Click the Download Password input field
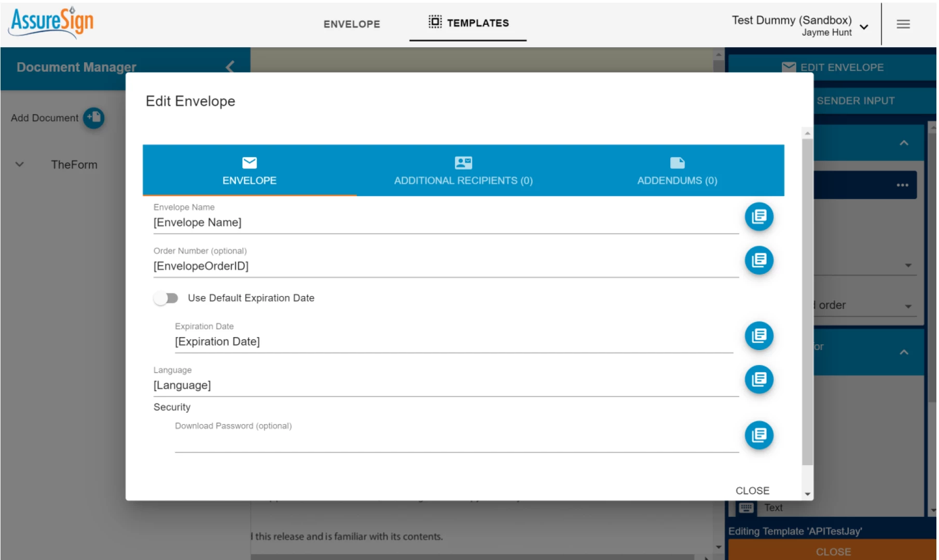The image size is (939, 560). pos(457,441)
